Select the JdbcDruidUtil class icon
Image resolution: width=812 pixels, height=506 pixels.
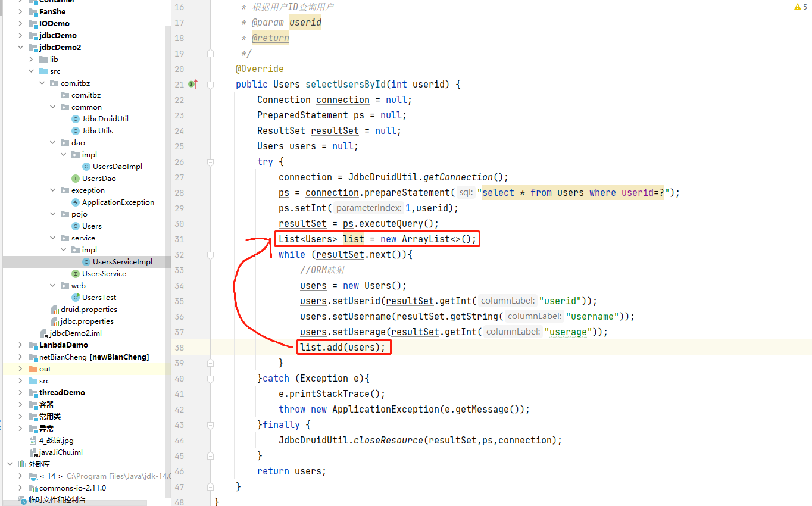click(x=76, y=119)
